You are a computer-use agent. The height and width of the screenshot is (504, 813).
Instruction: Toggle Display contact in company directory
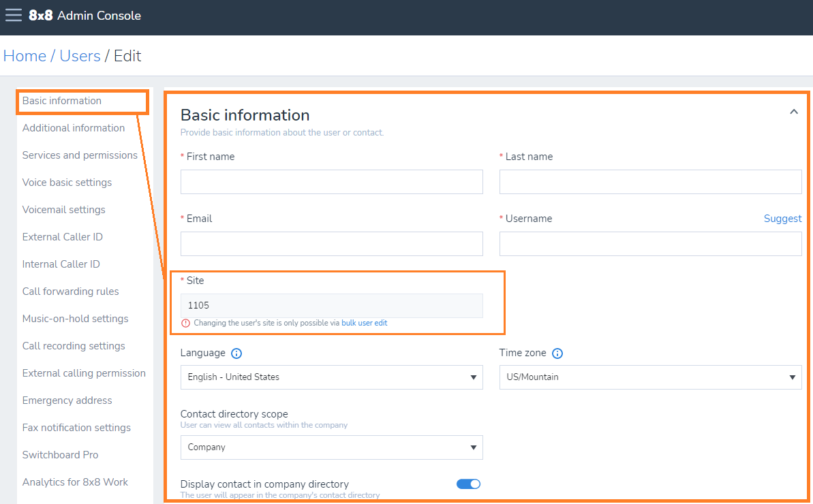468,484
